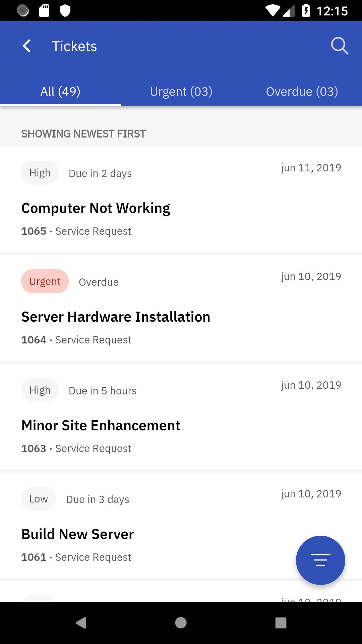
Task: Switch to the All (49) tab
Action: [x=60, y=92]
